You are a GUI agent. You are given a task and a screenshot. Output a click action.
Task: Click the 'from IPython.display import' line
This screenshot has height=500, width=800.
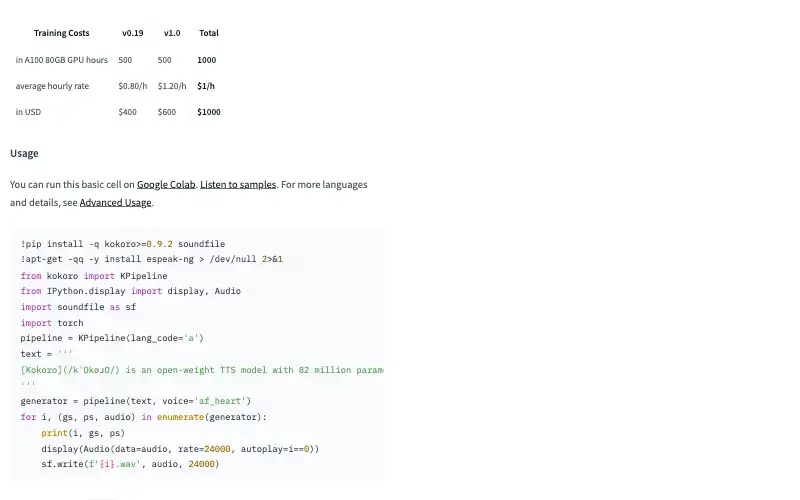coord(131,291)
